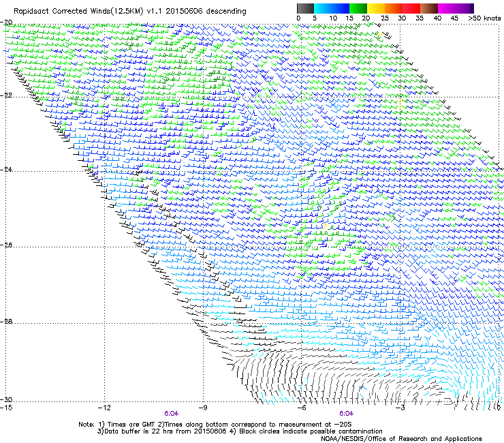The height and width of the screenshot is (443, 504).
Task: Select the '30' legend scale label under red
Action: point(402,18)
